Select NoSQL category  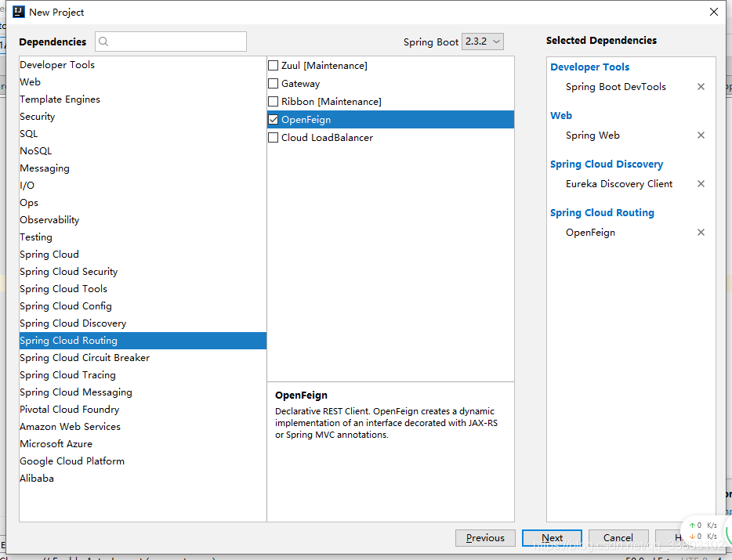143,151
